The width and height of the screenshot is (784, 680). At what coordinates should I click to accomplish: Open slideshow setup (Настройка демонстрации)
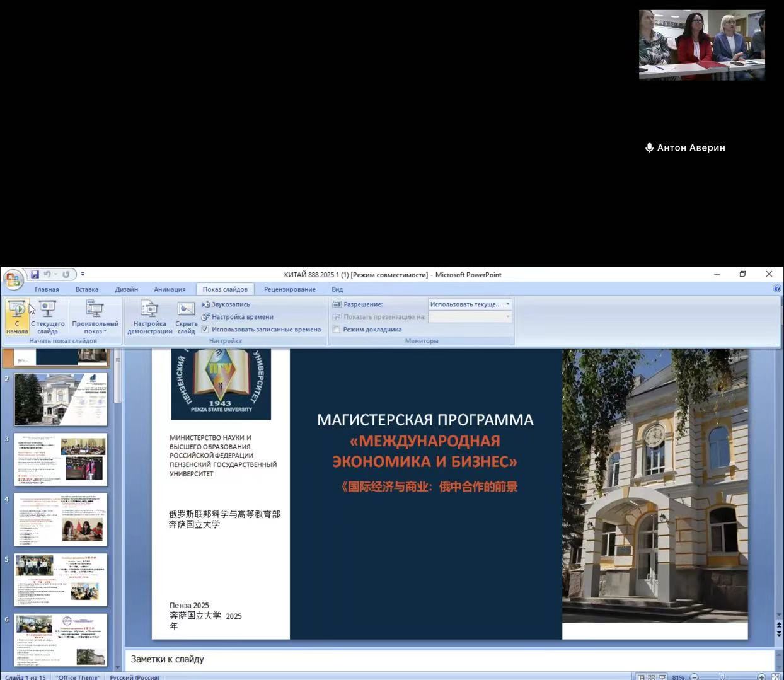(149, 316)
